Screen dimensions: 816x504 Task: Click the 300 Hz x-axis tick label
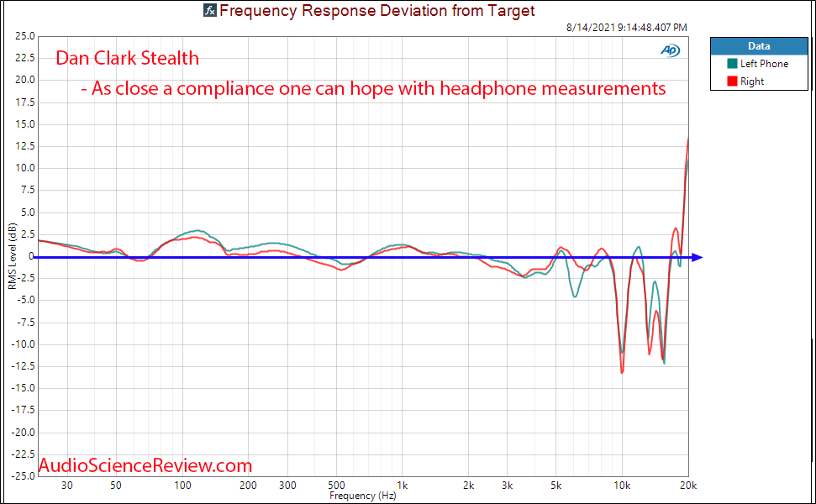tap(287, 486)
